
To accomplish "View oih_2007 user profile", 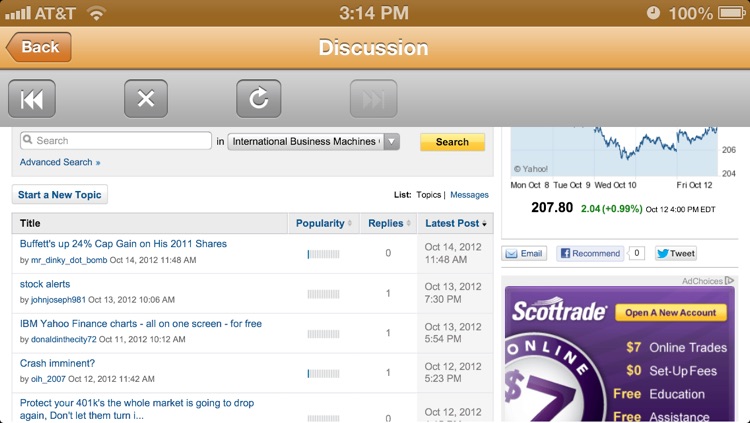I will click(48, 379).
